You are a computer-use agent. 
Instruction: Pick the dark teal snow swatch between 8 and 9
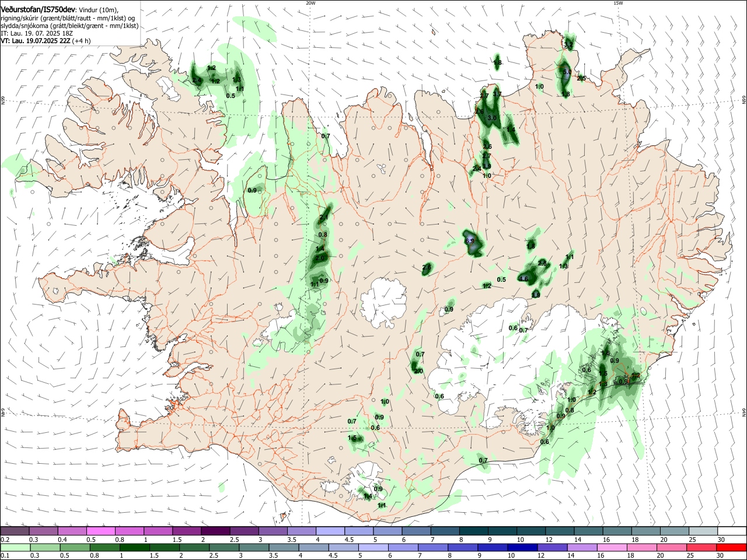(x=473, y=531)
